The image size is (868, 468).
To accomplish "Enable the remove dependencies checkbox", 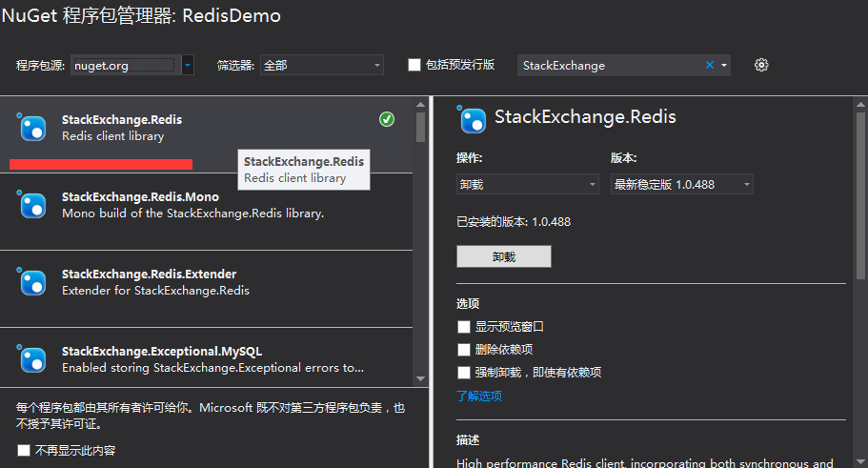I will pyautogui.click(x=464, y=350).
